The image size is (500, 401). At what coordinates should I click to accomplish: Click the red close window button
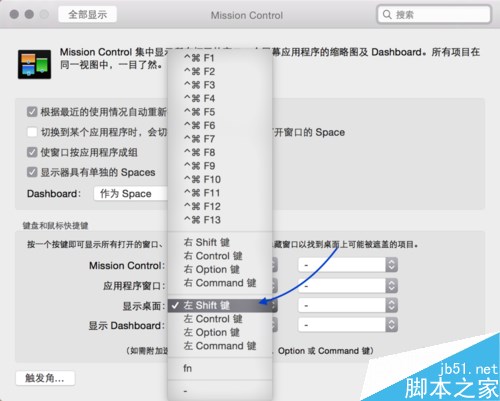(x=14, y=14)
